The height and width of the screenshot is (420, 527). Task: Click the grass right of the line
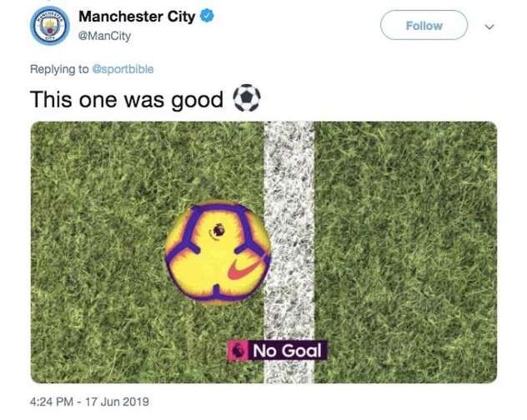405,252
